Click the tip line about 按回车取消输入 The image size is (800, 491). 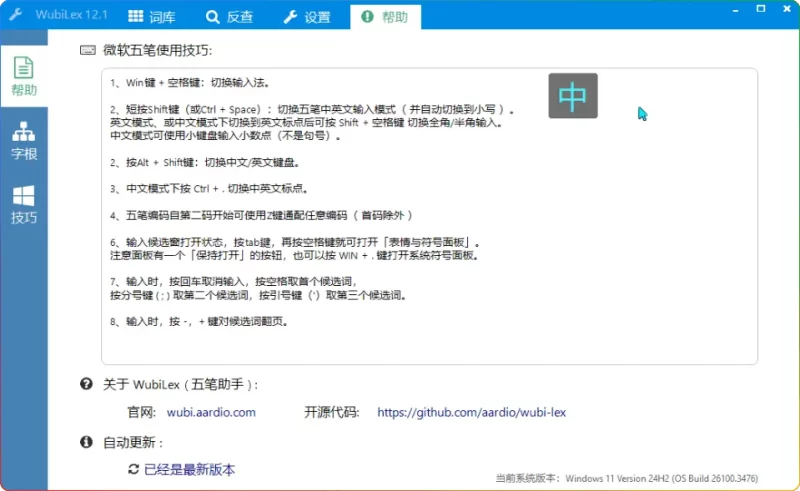[x=234, y=282]
